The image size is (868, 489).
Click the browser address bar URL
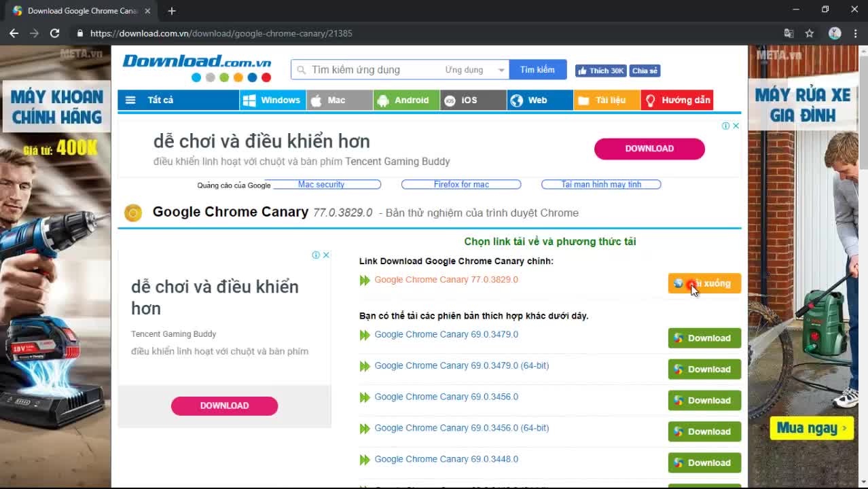(221, 33)
